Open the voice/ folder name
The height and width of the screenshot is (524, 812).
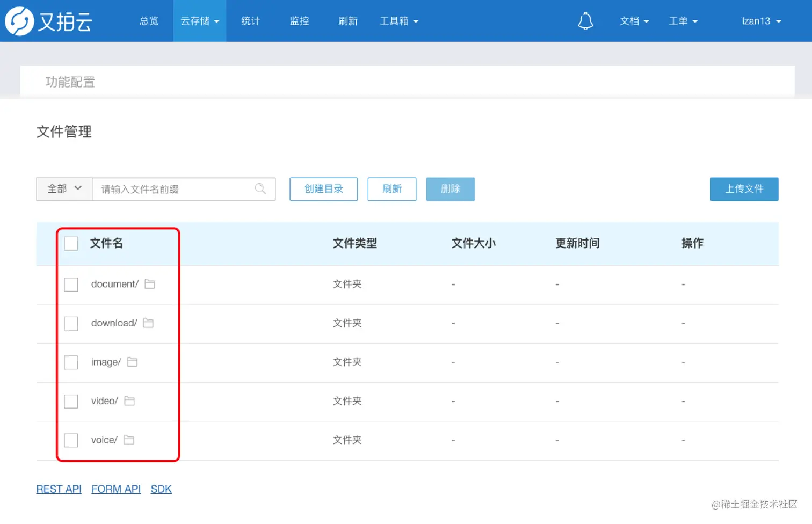pos(104,440)
